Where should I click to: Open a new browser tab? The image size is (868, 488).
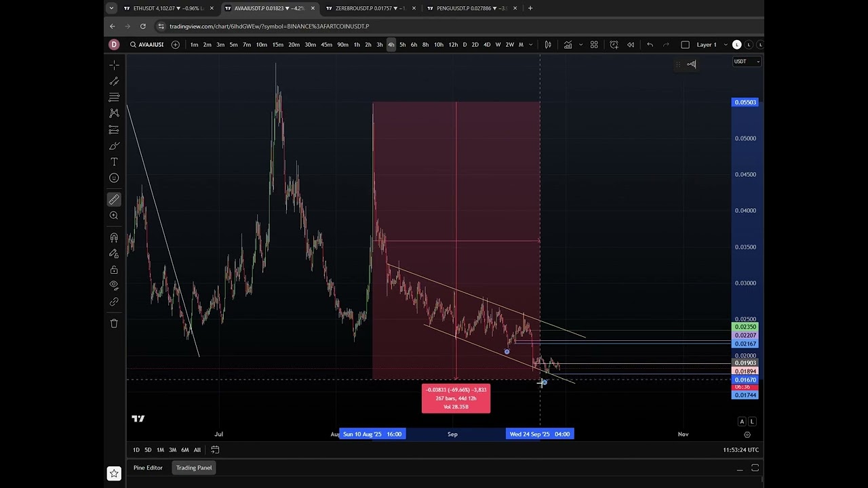530,8
